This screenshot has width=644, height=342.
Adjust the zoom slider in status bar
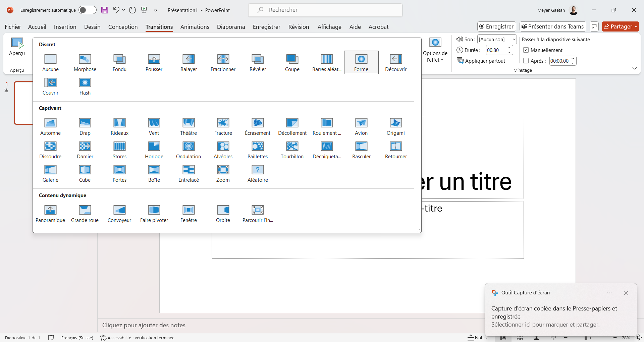pos(585,338)
